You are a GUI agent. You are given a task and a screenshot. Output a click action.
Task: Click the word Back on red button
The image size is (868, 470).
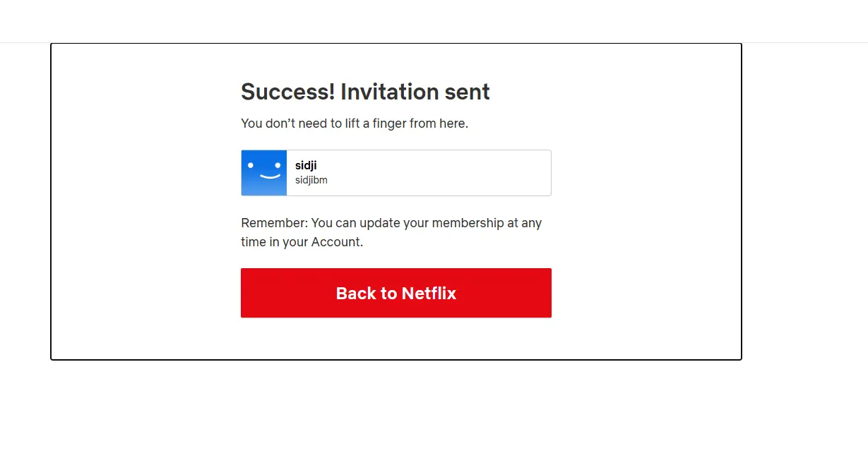(357, 293)
